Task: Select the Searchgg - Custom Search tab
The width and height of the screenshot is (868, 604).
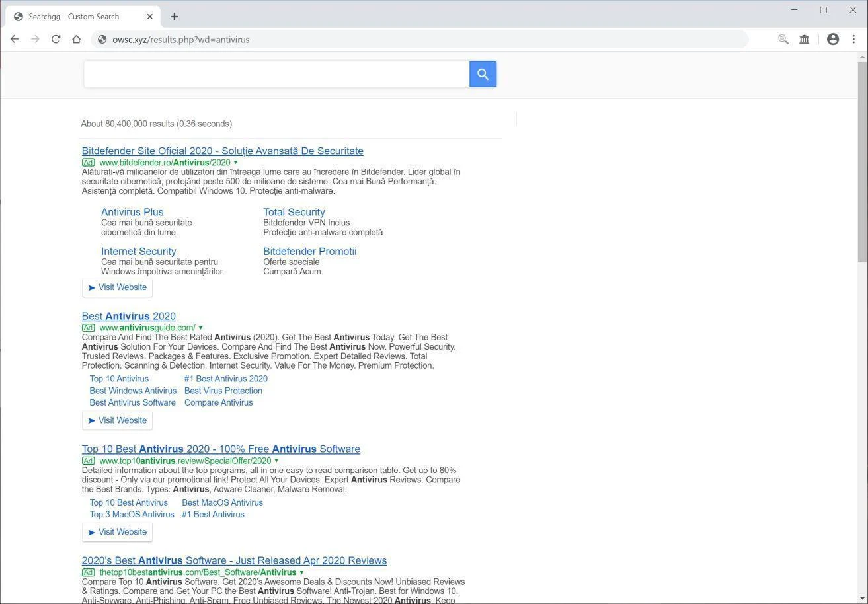Action: click(x=83, y=17)
